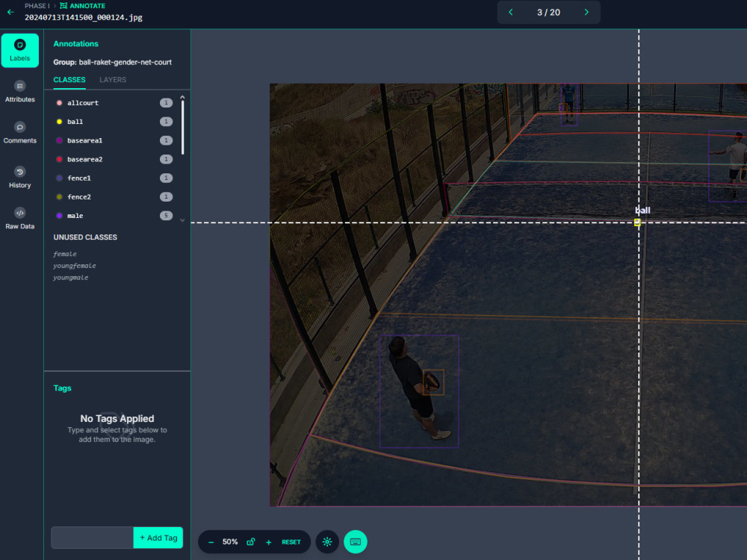Choose the unused female class
Screen dimensions: 747x560
[x=65, y=254]
